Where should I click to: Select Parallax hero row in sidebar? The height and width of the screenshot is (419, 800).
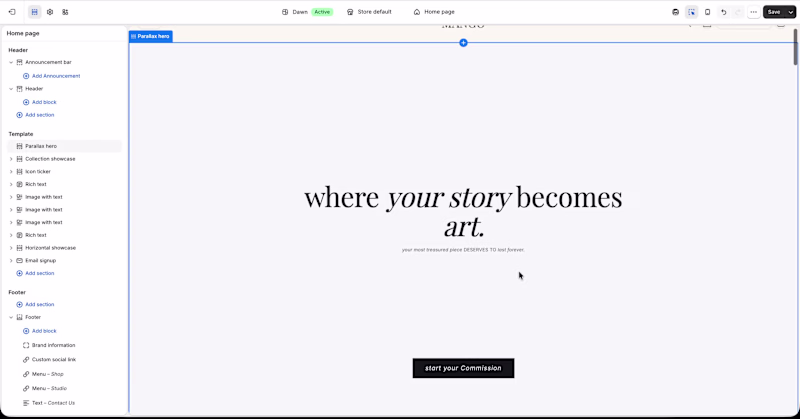point(64,146)
